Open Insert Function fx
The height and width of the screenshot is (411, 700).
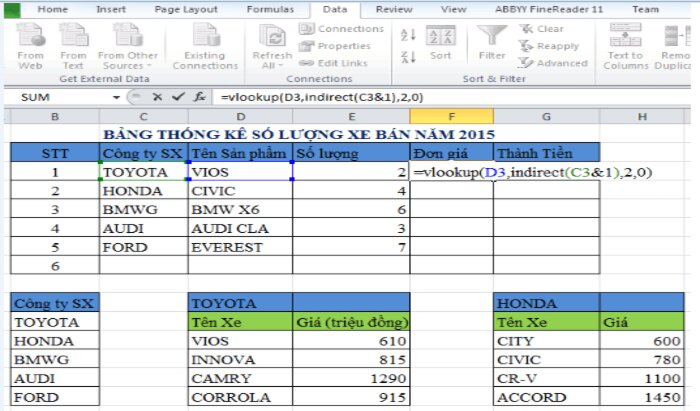(x=200, y=97)
